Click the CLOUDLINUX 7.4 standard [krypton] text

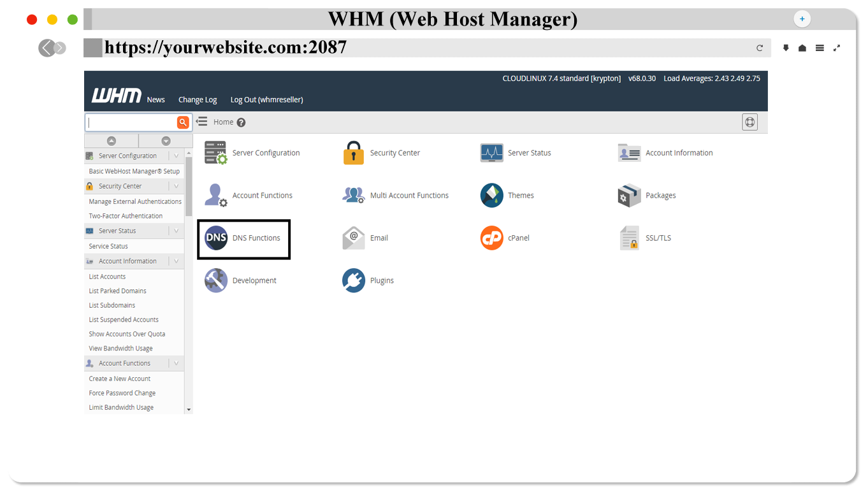point(561,78)
